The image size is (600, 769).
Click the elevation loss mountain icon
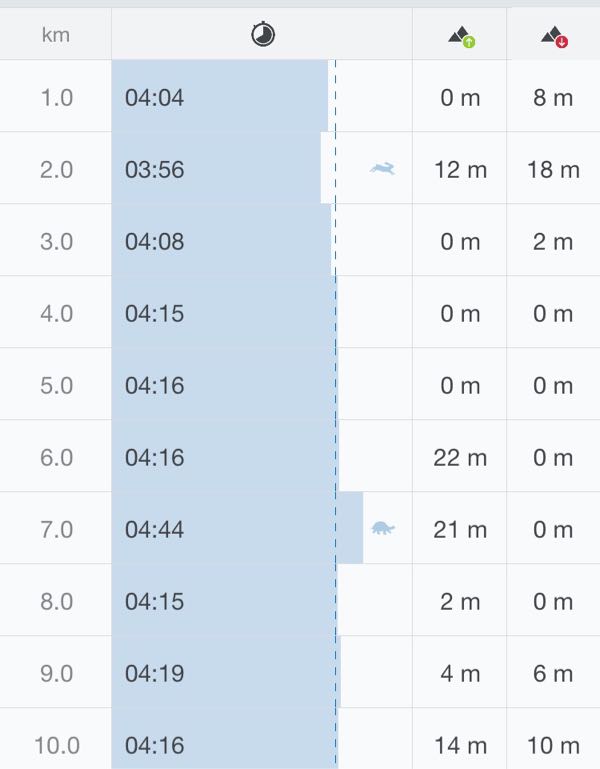[553, 37]
